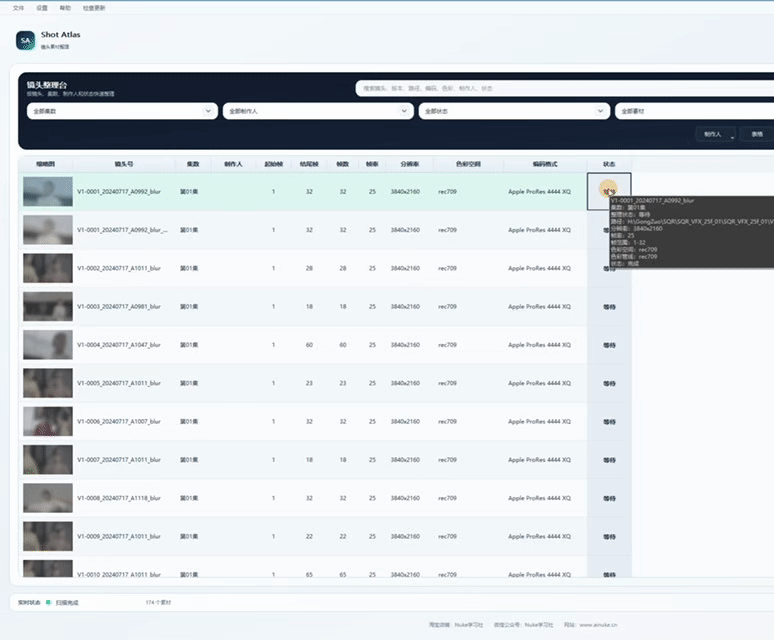Click end frame 28 in V1-0002 row
The image size is (774, 640).
point(309,268)
